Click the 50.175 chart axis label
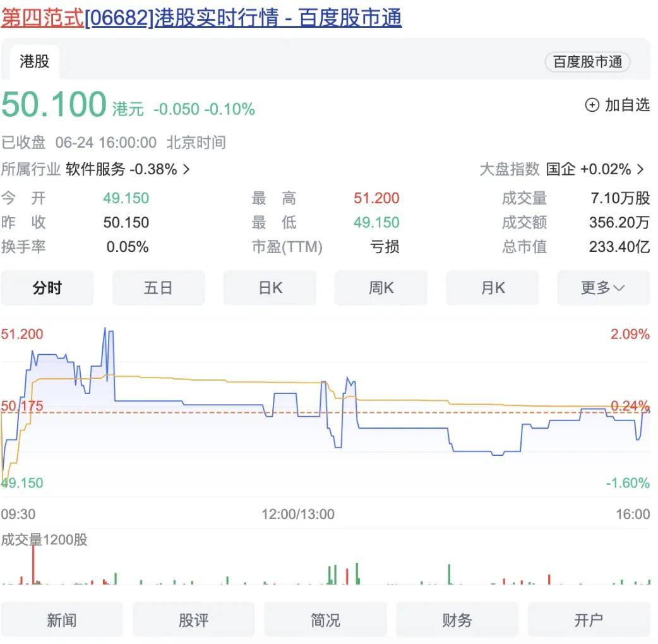This screenshot has width=658, height=644. point(22,406)
